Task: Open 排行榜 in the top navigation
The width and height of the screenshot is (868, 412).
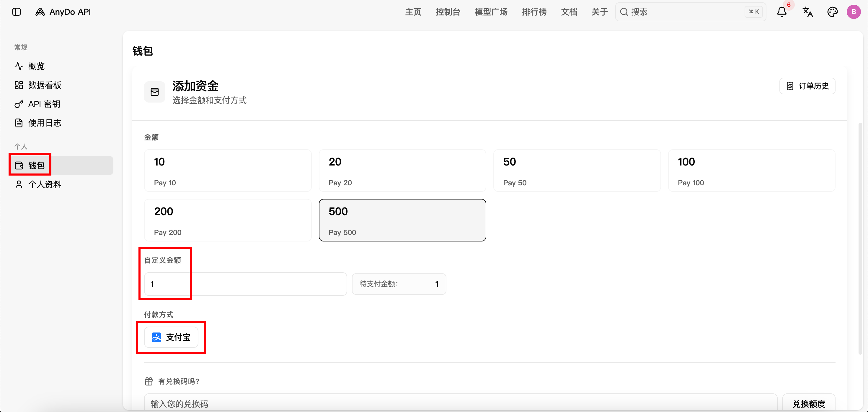Action: click(x=534, y=12)
